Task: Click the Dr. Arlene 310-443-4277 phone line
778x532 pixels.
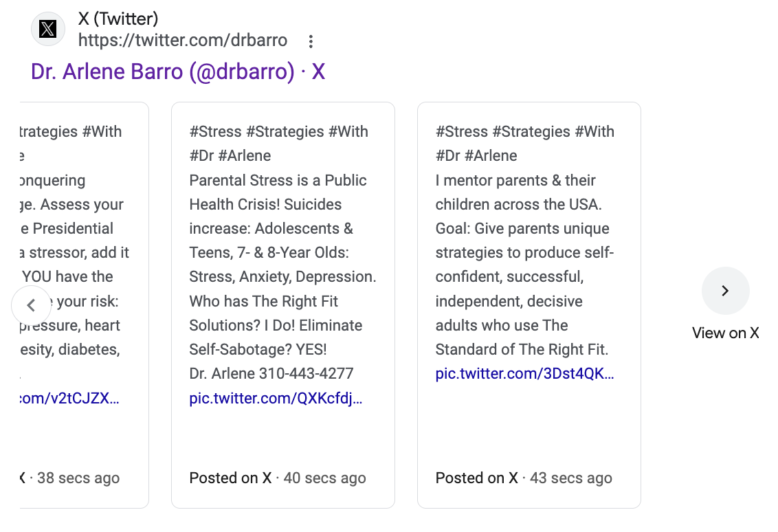Action: click(x=271, y=374)
